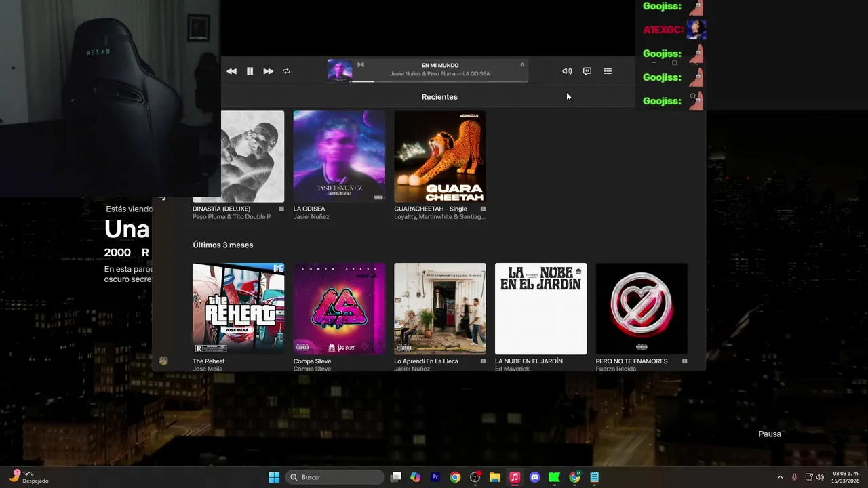Click Lo Aprendí En La Lleca title text
The height and width of the screenshot is (488, 868).
pos(427,361)
